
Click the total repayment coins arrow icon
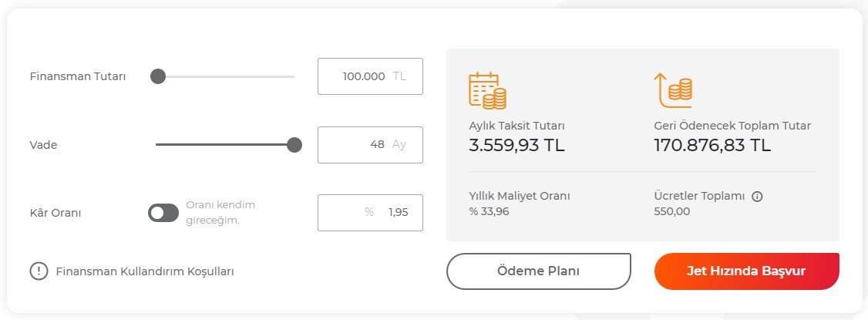672,90
